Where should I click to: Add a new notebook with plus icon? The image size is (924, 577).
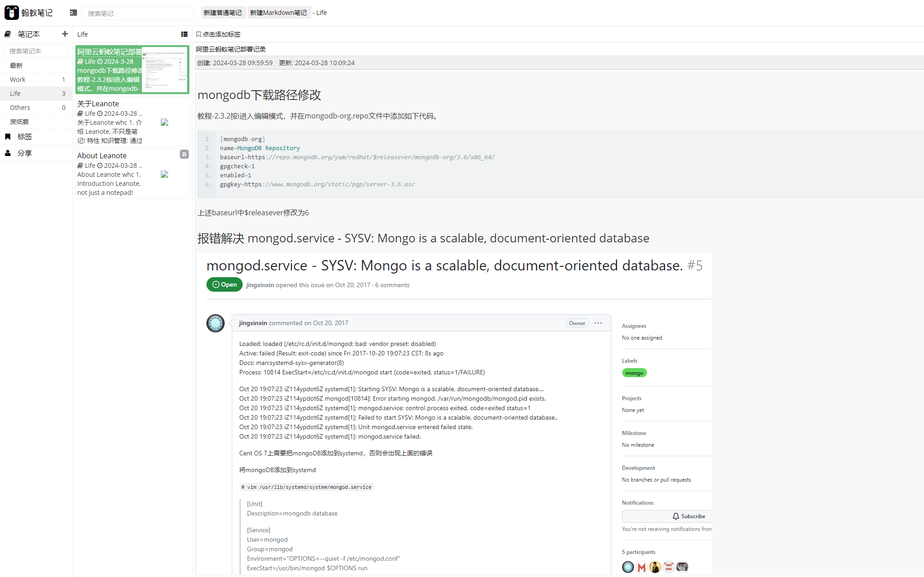(x=65, y=34)
